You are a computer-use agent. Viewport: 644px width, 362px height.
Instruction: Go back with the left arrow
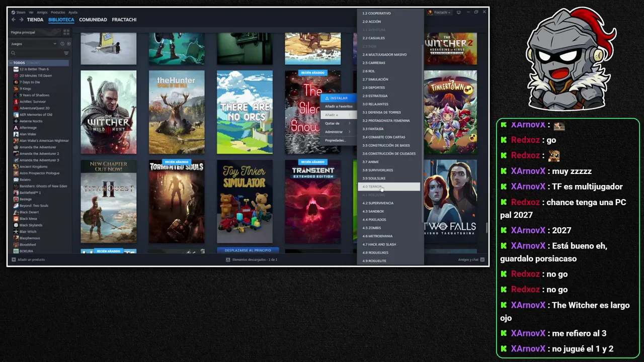(14, 20)
